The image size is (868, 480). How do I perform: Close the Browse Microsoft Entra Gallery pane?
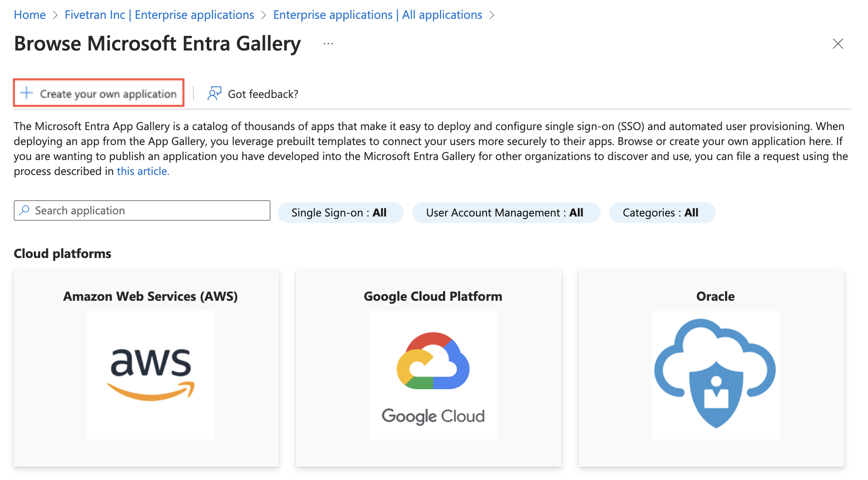click(838, 44)
